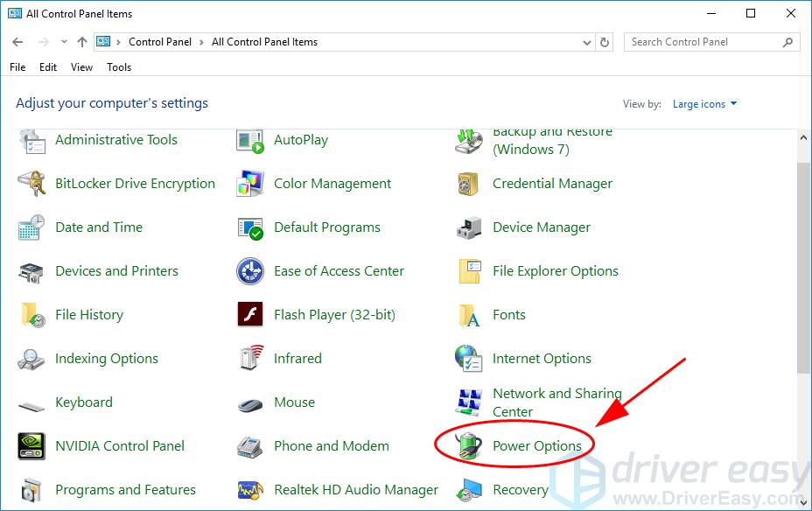Expand the View by Large icons dropdown

(704, 104)
